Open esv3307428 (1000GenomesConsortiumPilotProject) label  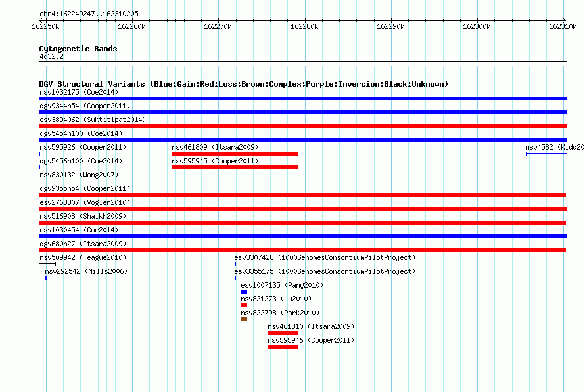point(325,257)
